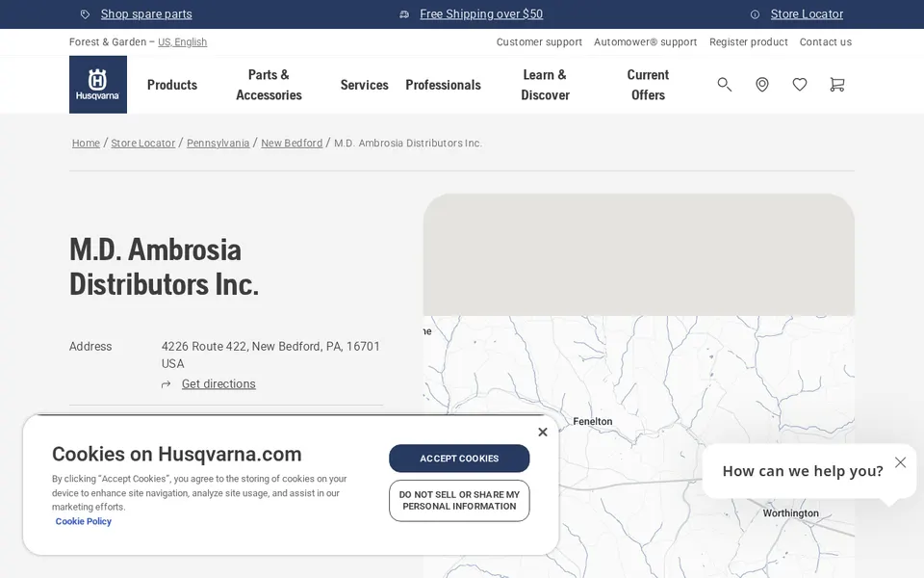This screenshot has width=924, height=578.
Task: Click the Free Shipping over $50 link
Action: coord(481,14)
